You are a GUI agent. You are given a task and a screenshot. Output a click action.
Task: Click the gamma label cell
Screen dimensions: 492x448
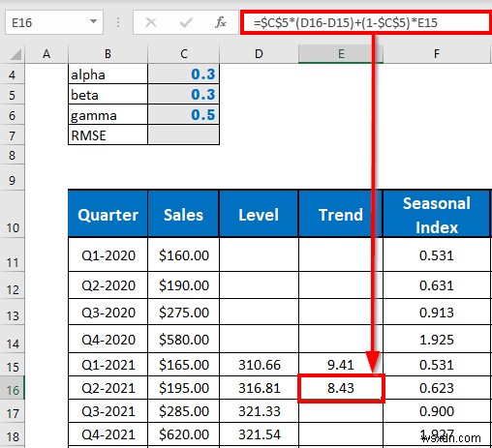(108, 115)
